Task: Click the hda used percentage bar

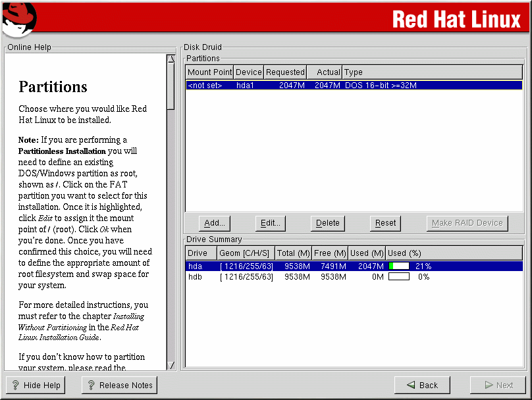Action: [x=399, y=266]
